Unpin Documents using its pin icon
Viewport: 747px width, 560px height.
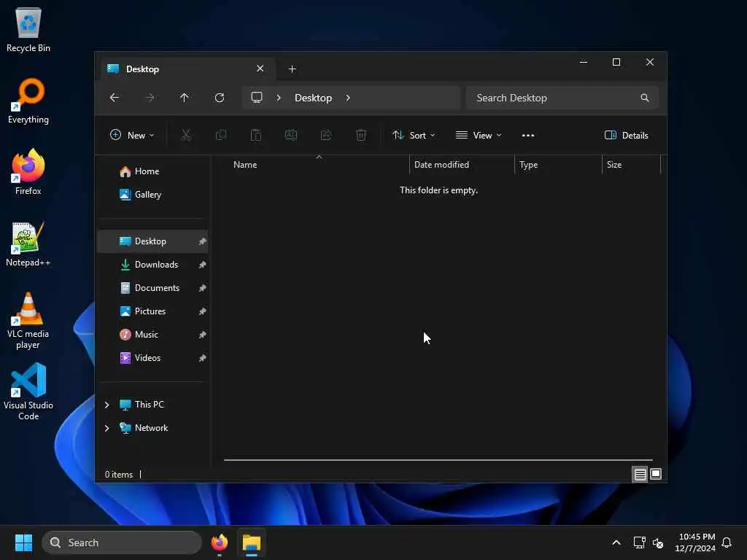click(203, 288)
